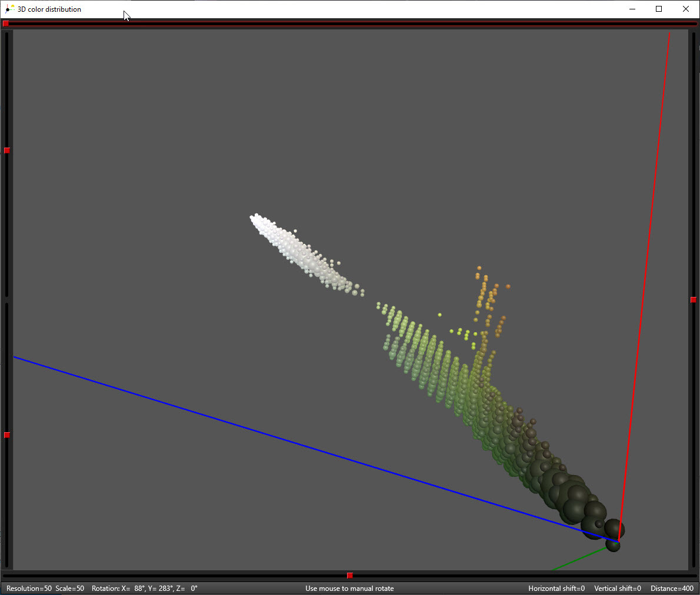The width and height of the screenshot is (700, 595).
Task: Close the 3D color distribution window
Action: coord(686,9)
